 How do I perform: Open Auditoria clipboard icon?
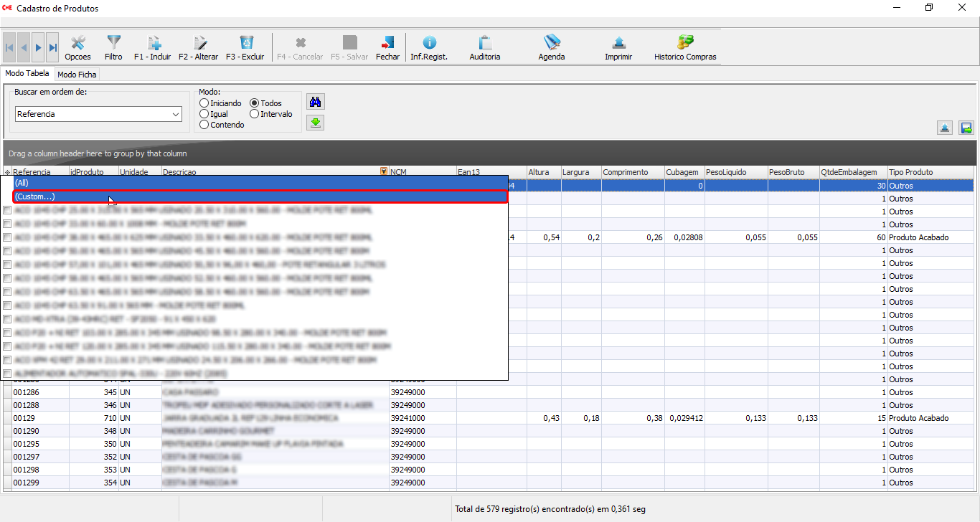[485, 48]
